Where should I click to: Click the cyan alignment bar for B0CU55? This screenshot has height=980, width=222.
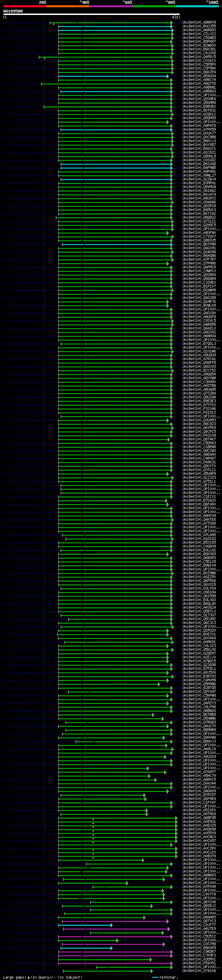pyautogui.click(x=116, y=26)
